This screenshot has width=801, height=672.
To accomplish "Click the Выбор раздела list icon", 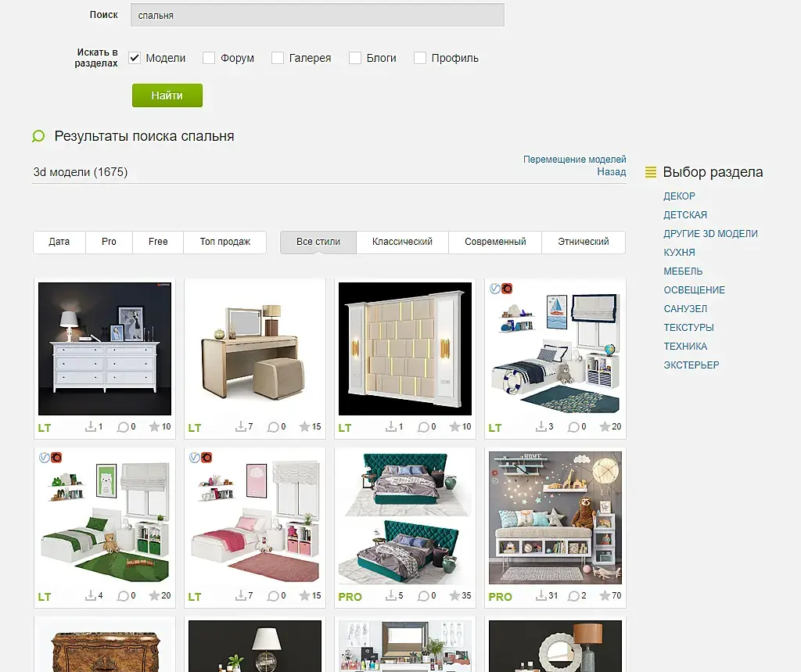I will (650, 172).
